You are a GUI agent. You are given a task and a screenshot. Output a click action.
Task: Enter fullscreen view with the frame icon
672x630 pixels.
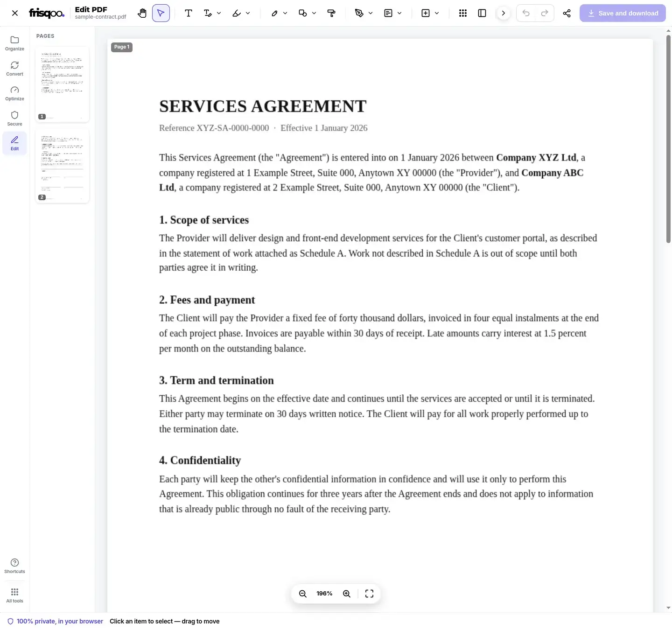pyautogui.click(x=369, y=594)
